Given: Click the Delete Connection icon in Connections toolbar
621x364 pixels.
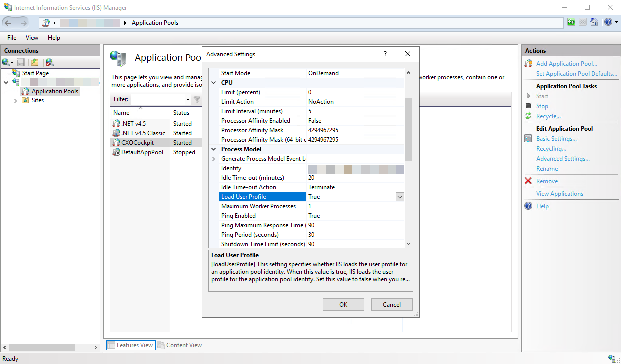Looking at the screenshot, I should [49, 62].
